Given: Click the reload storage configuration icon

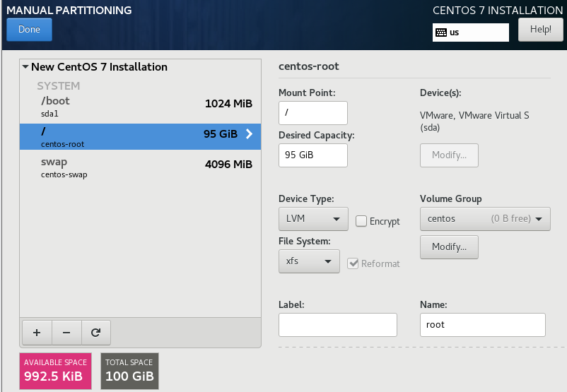Looking at the screenshot, I should tap(96, 333).
